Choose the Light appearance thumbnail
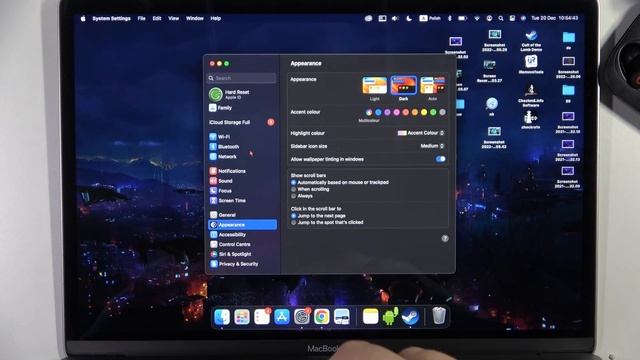 375,86
